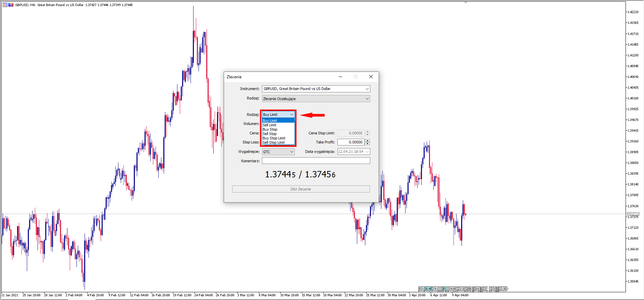The height and width of the screenshot is (300, 644).
Task: Open the Depth of Market icon on chart
Action: click(5, 5)
